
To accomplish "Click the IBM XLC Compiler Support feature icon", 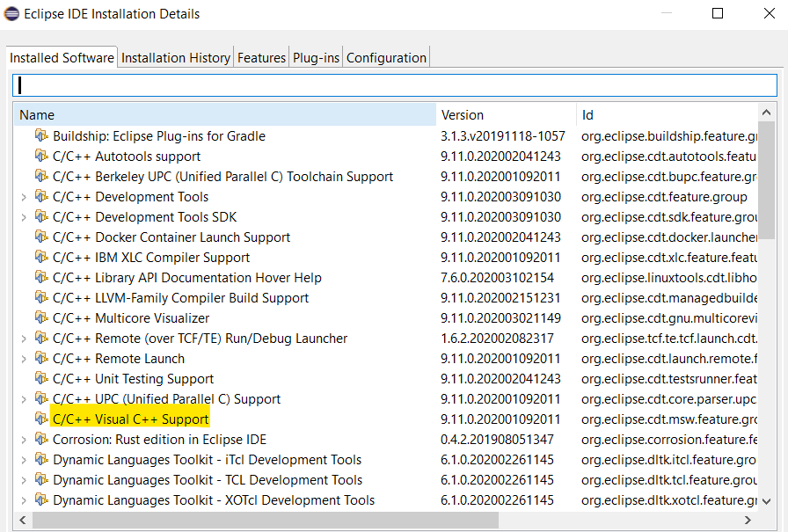I will pos(41,258).
